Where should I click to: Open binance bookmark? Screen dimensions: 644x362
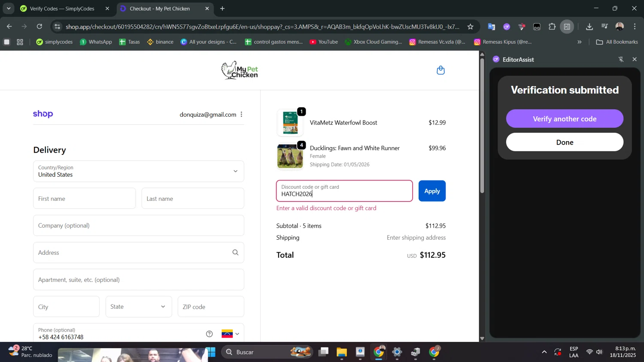tap(160, 42)
